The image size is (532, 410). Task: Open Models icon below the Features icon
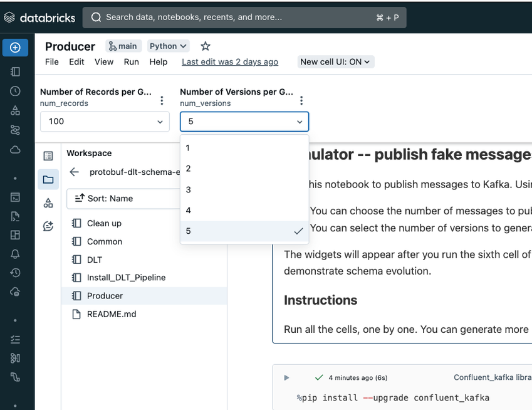coord(15,377)
